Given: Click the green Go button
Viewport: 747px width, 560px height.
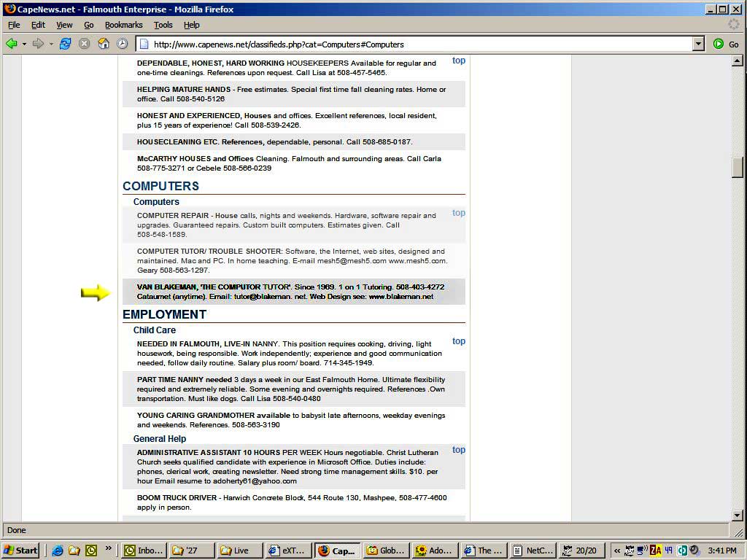Looking at the screenshot, I should point(726,44).
